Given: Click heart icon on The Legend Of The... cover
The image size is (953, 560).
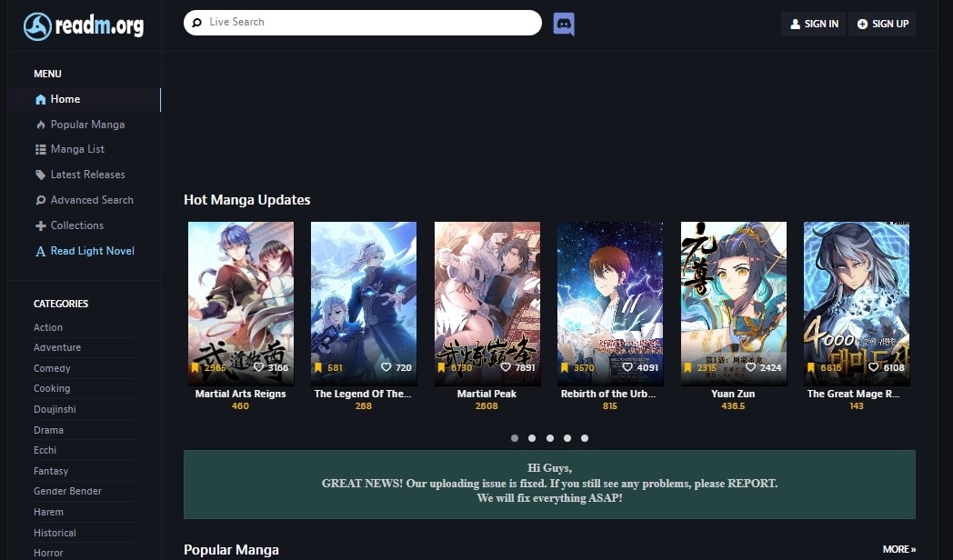Looking at the screenshot, I should pyautogui.click(x=386, y=367).
